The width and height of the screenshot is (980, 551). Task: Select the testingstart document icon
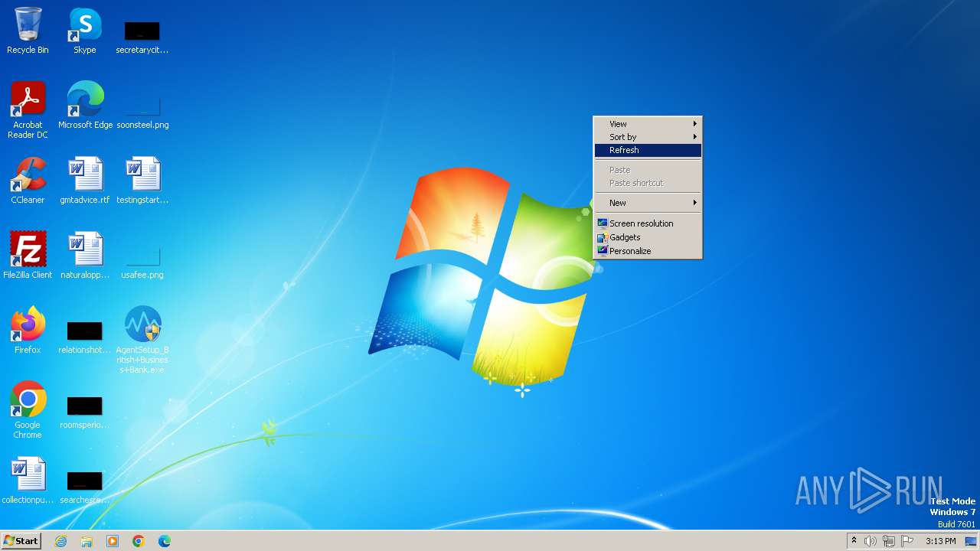pyautogui.click(x=142, y=181)
